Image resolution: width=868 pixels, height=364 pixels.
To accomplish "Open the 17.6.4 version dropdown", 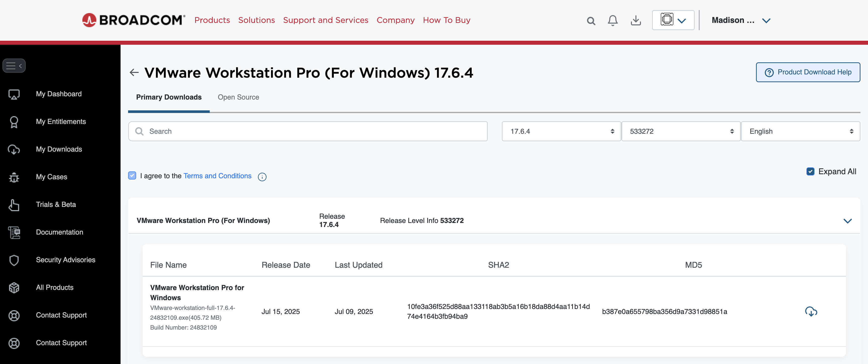I will pos(561,131).
